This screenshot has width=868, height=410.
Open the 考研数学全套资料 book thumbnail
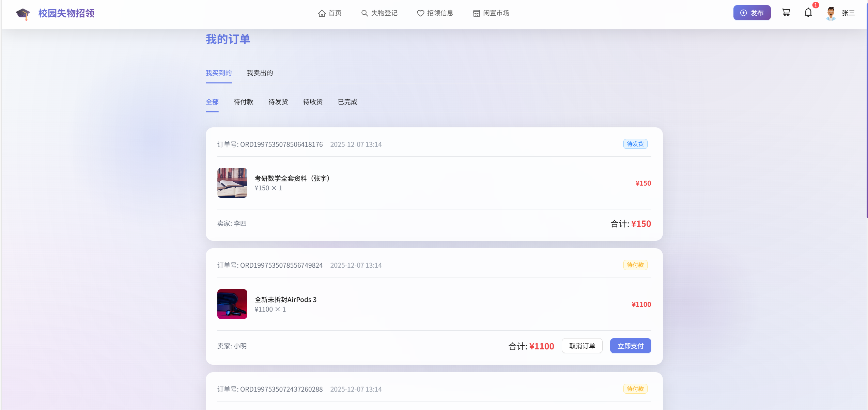(232, 183)
